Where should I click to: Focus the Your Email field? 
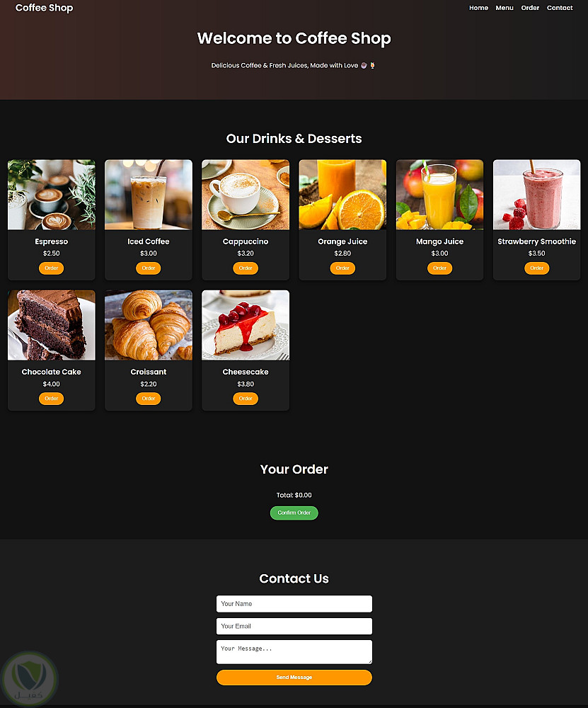(x=294, y=627)
